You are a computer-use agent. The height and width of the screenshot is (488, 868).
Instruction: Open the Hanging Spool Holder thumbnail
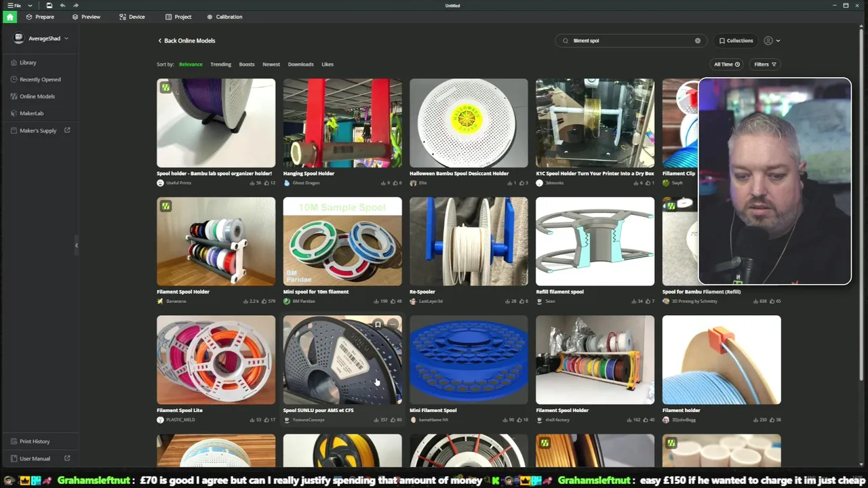click(x=342, y=123)
